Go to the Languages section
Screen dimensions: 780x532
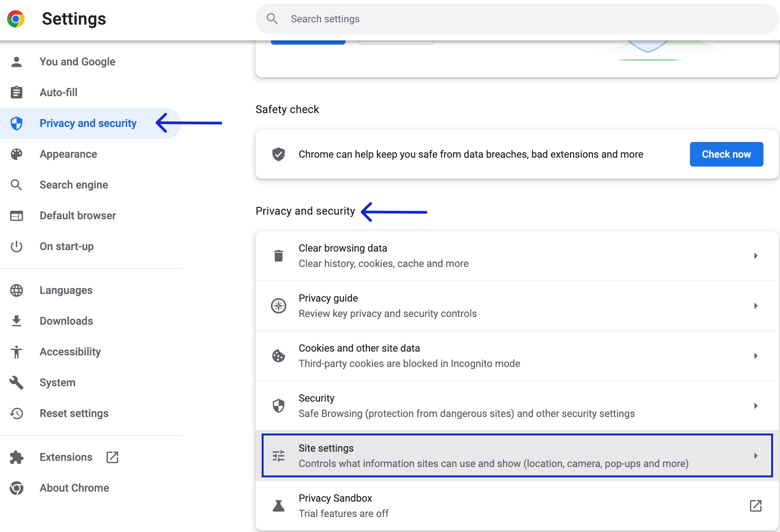66,290
